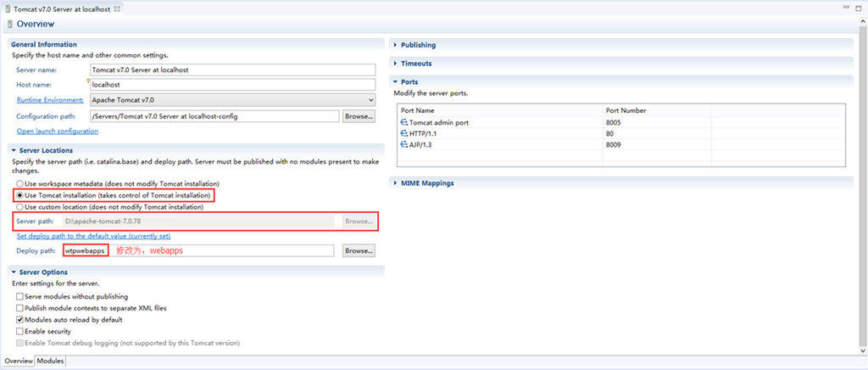Click Browse next to Configuration path

click(x=359, y=116)
